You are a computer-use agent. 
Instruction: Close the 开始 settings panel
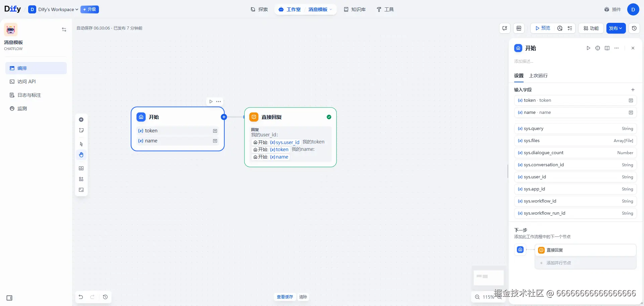[633, 48]
